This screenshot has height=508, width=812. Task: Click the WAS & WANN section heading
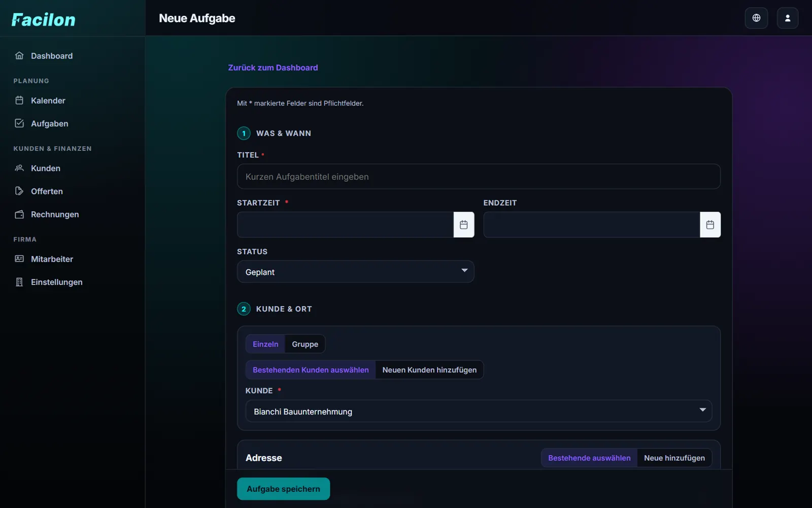[284, 133]
